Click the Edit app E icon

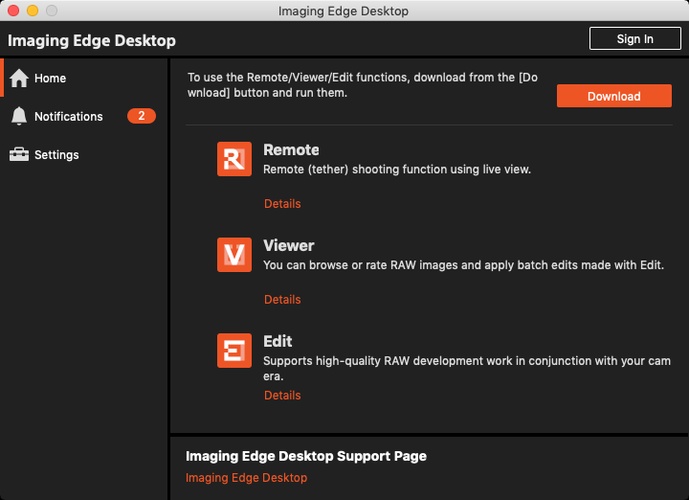[x=234, y=350]
